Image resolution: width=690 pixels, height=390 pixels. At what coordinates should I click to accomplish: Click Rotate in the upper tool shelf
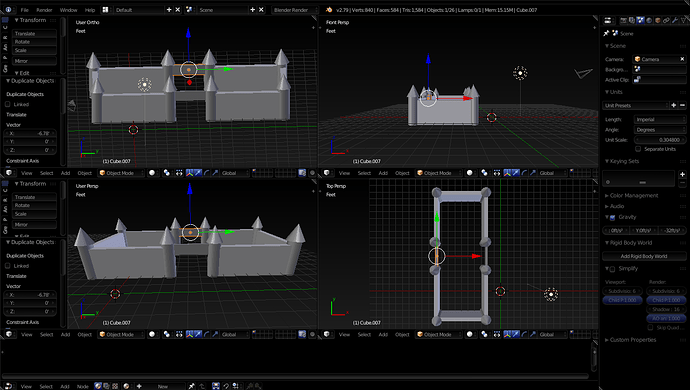tap(34, 42)
